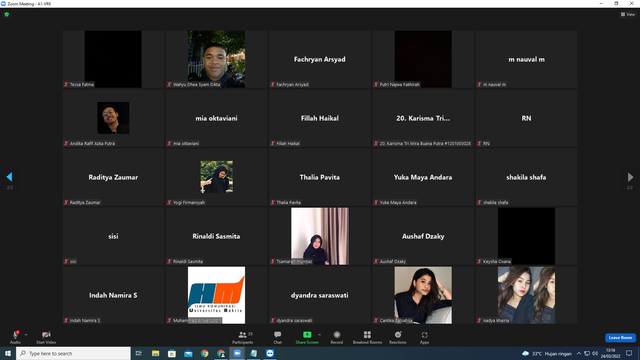Open the Mail app on the taskbar

(x=188, y=353)
